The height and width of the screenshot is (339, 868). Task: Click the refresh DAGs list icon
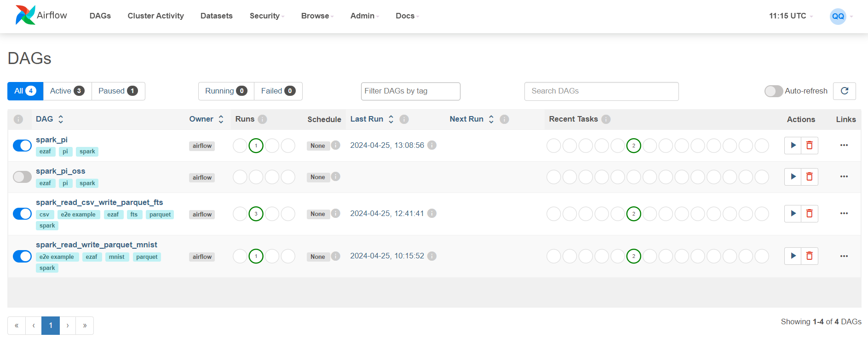[x=844, y=91]
